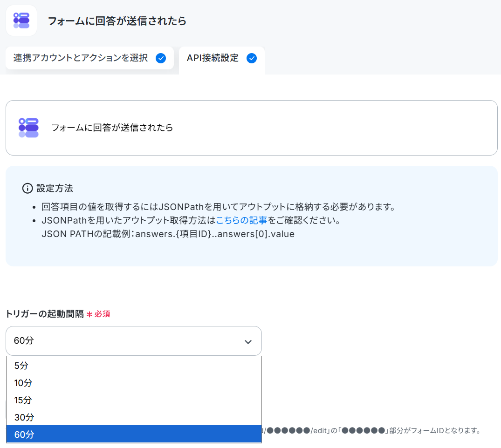The height and width of the screenshot is (448, 501).
Task: Open the トリガーの起動間隔 dropdown showing 60分
Action: pos(134,341)
